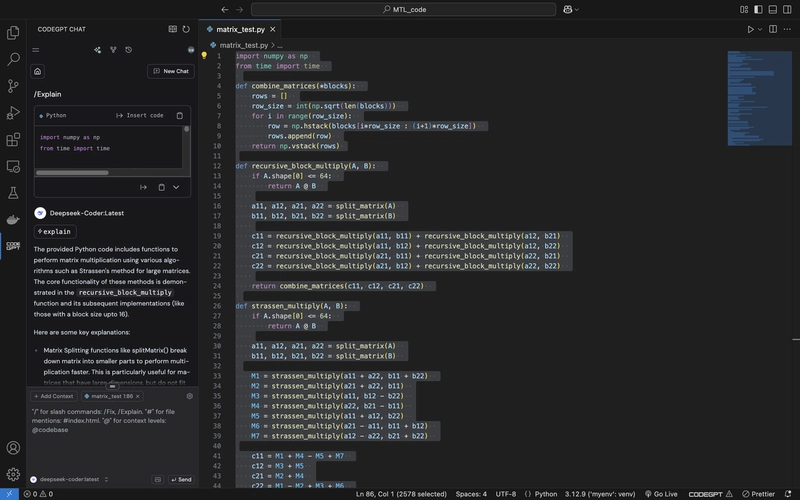The width and height of the screenshot is (800, 500).
Task: Open the Explorer view in activity bar
Action: [x=13, y=33]
